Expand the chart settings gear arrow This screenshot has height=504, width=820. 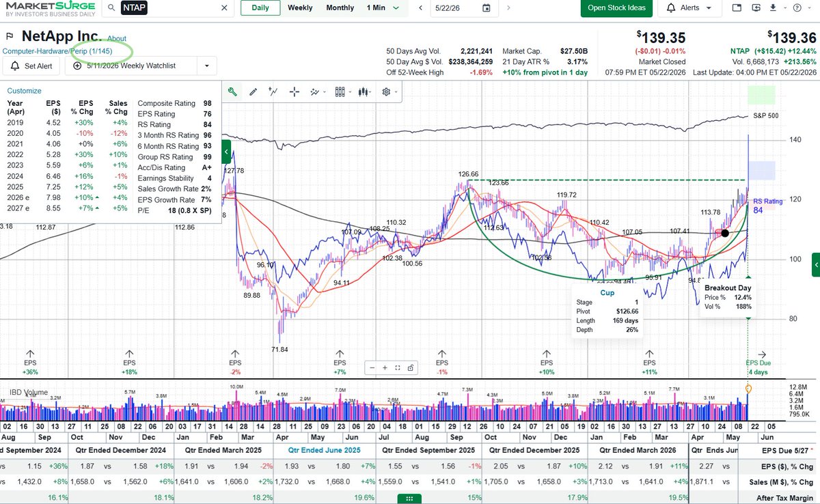396,92
